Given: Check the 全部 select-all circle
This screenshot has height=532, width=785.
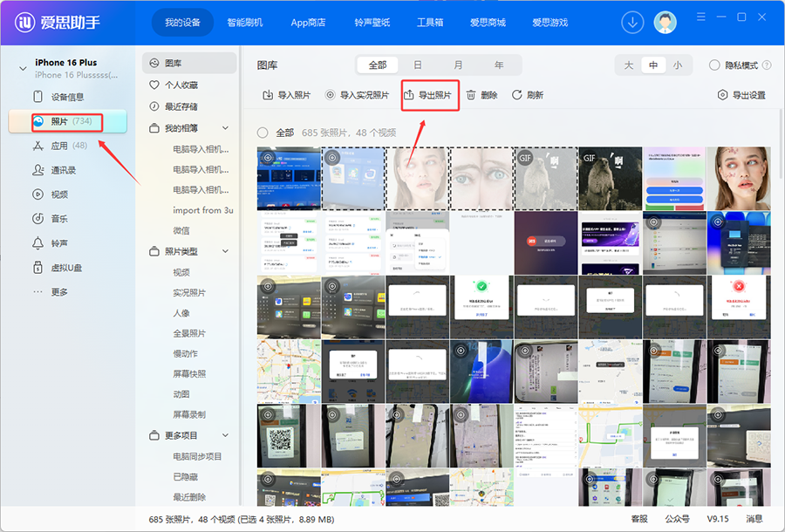Looking at the screenshot, I should coord(263,133).
